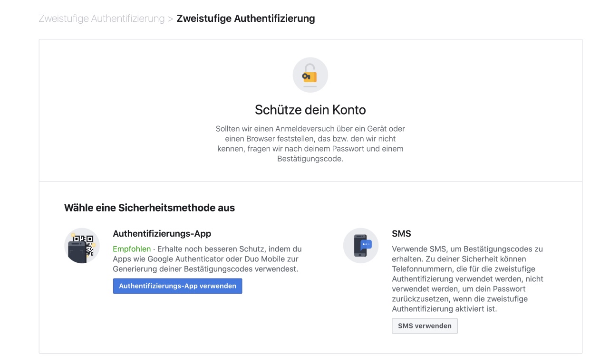
Task: Click "zurückzusetzen, wenn die zweistufige" text line
Action: 459,299
